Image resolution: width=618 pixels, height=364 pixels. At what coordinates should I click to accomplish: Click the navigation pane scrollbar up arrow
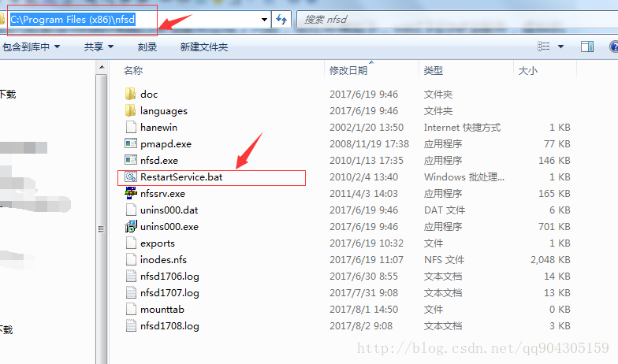click(x=102, y=68)
